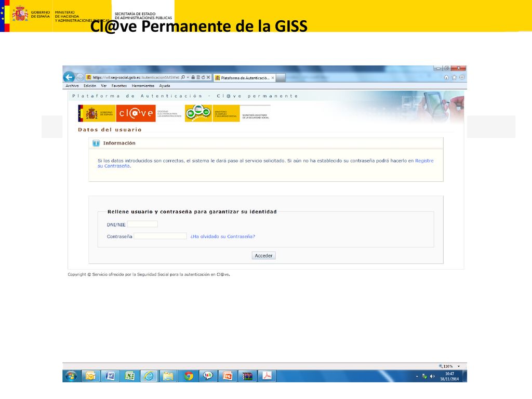Screen dimensions: 532x399
Task: Click the Show desktop button on the taskbar
Action: [465, 376]
